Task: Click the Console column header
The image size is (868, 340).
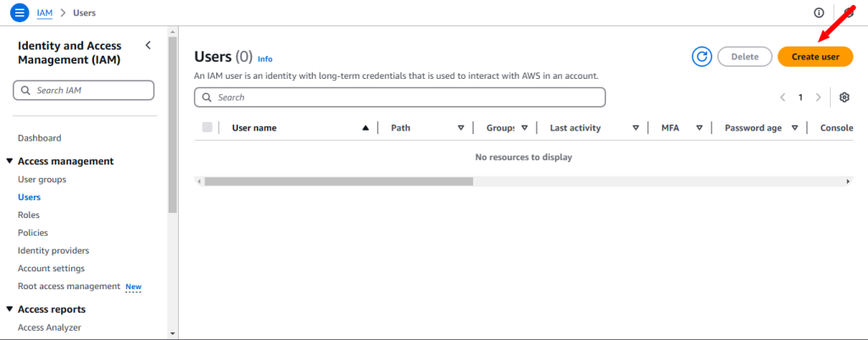Action: (837, 128)
